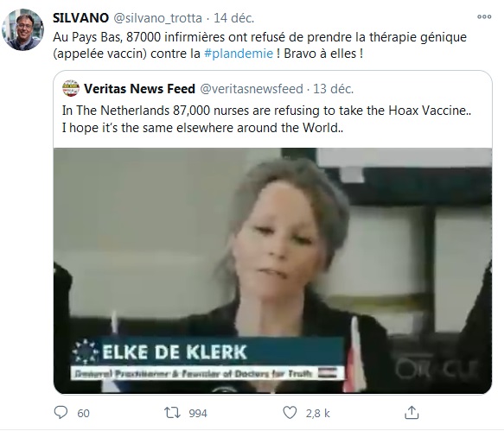Open Veritas News Feed account name
Screen dimensions: 504x431
pyautogui.click(x=139, y=89)
